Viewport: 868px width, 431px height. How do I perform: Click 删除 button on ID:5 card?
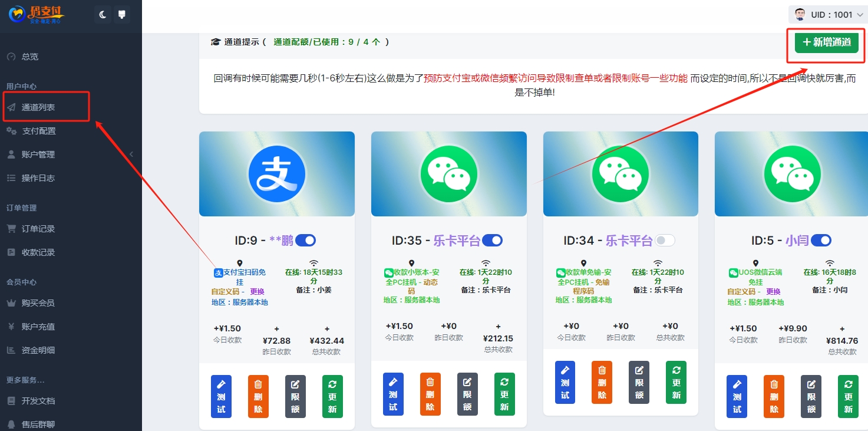[774, 396]
